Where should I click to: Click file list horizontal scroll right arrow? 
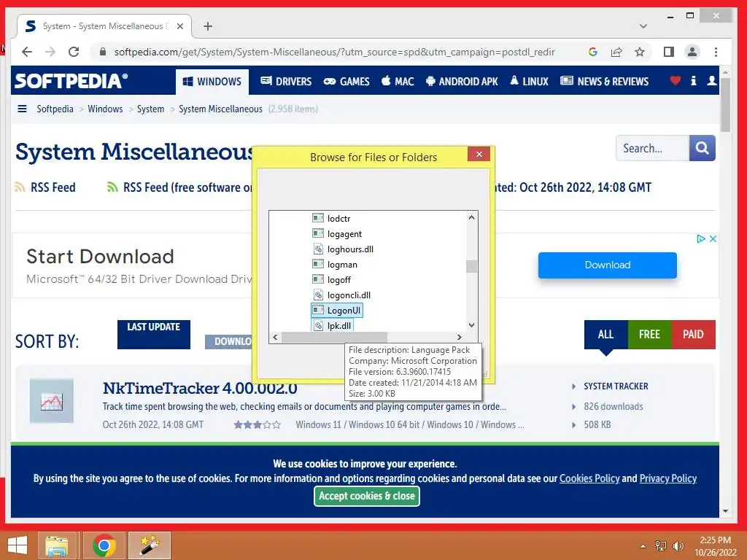pyautogui.click(x=460, y=337)
